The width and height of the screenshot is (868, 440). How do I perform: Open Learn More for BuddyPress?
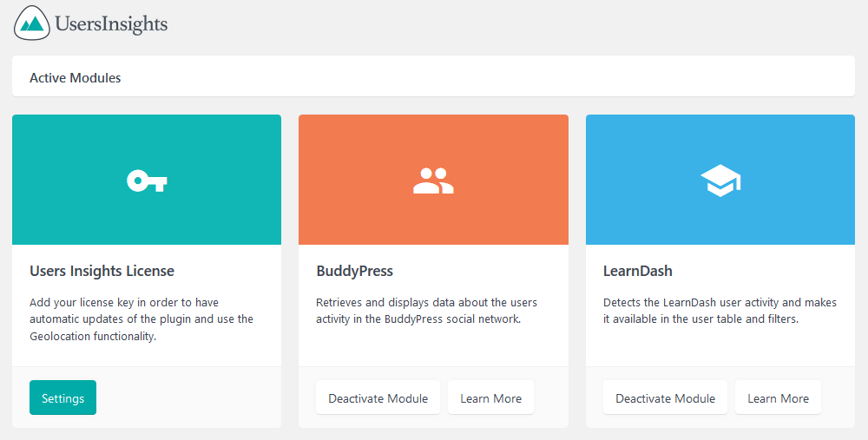pos(491,397)
